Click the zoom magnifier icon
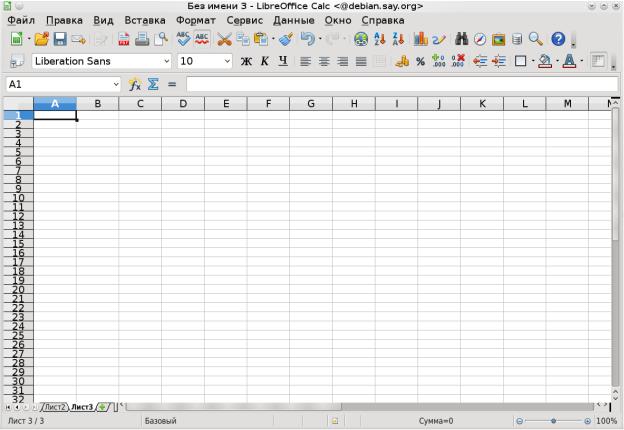 tap(536, 39)
